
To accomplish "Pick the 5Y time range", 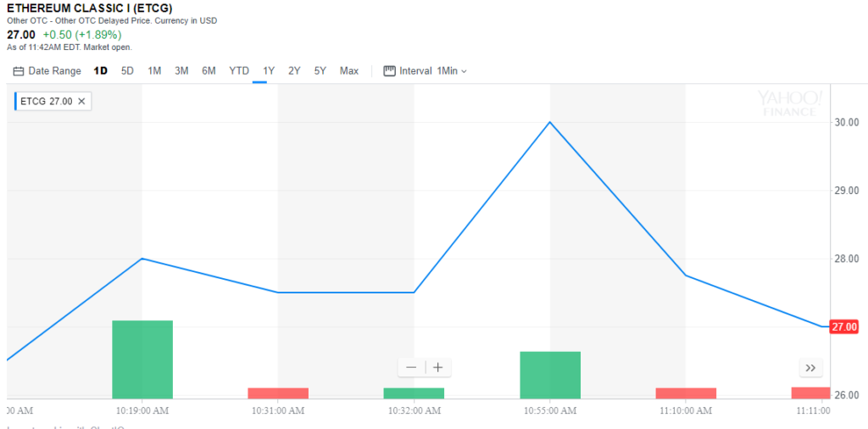I will tap(320, 71).
